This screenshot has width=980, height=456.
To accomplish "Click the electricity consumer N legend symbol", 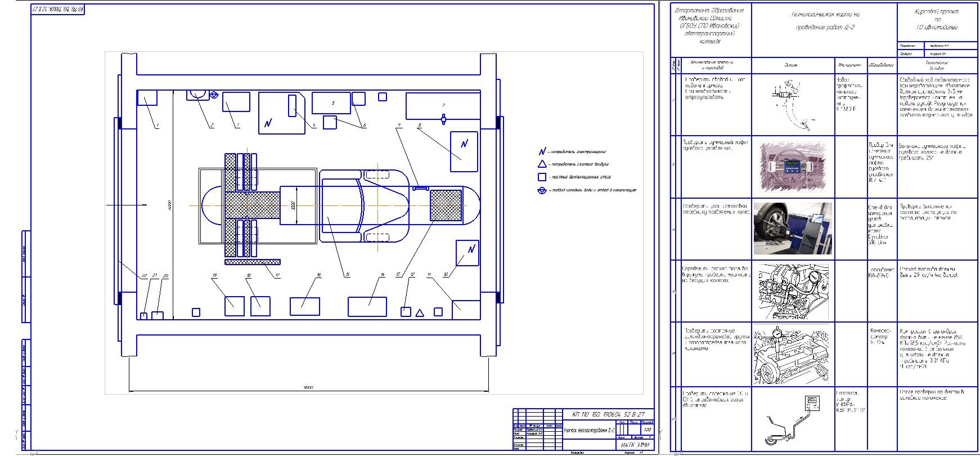I will tap(542, 151).
